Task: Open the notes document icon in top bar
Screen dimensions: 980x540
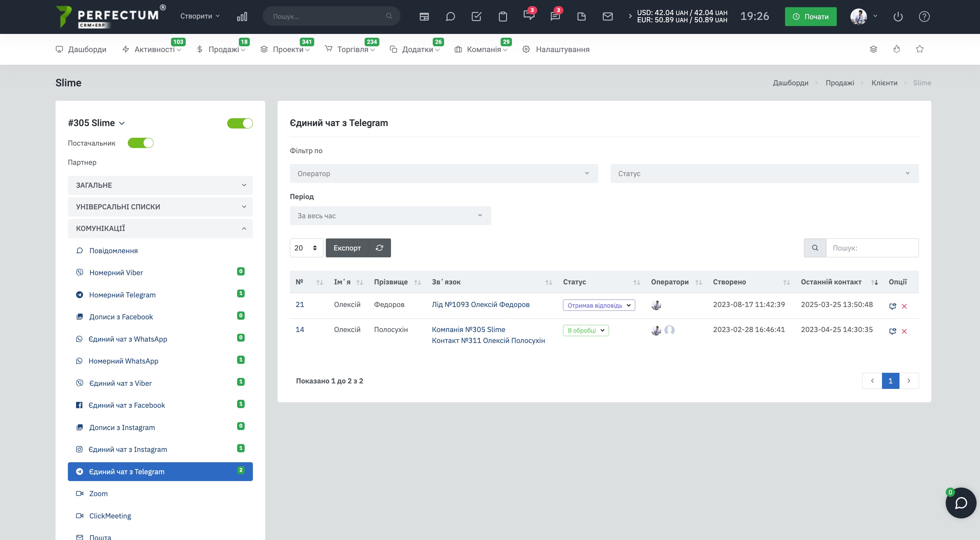Action: point(581,16)
